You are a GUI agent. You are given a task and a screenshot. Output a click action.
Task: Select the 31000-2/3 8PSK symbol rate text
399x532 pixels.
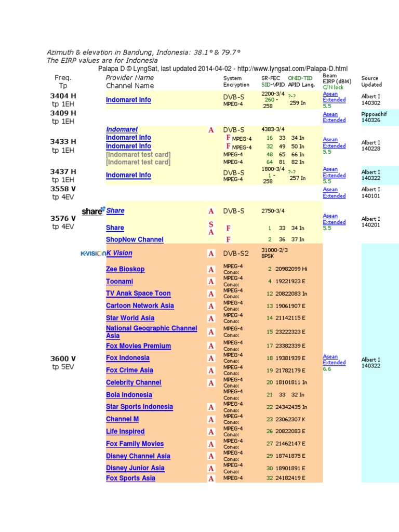(274, 253)
